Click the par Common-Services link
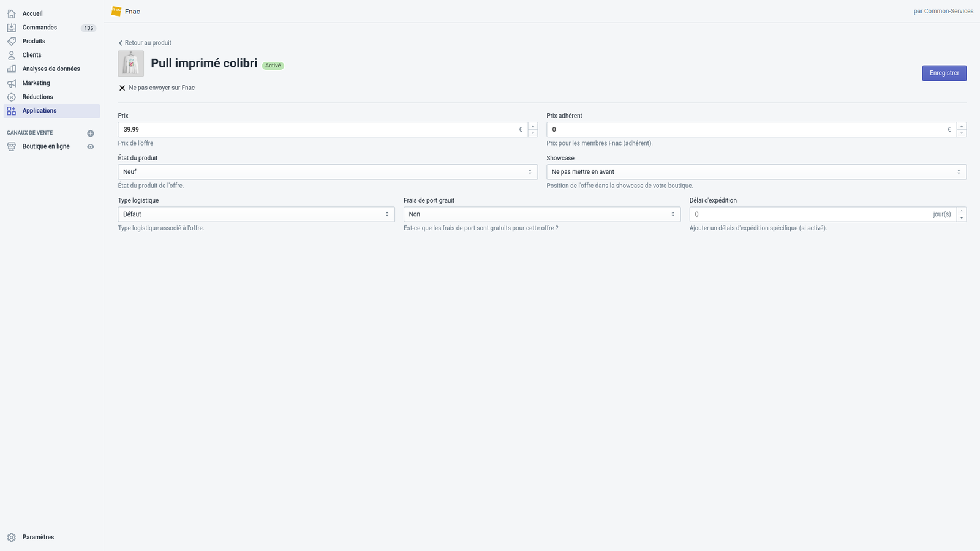The image size is (980, 551). tap(943, 11)
